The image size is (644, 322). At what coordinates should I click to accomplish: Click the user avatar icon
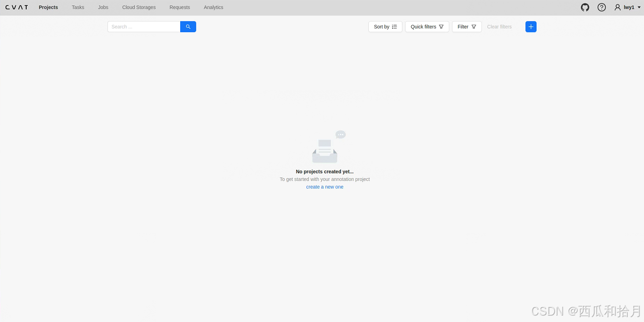pyautogui.click(x=617, y=7)
